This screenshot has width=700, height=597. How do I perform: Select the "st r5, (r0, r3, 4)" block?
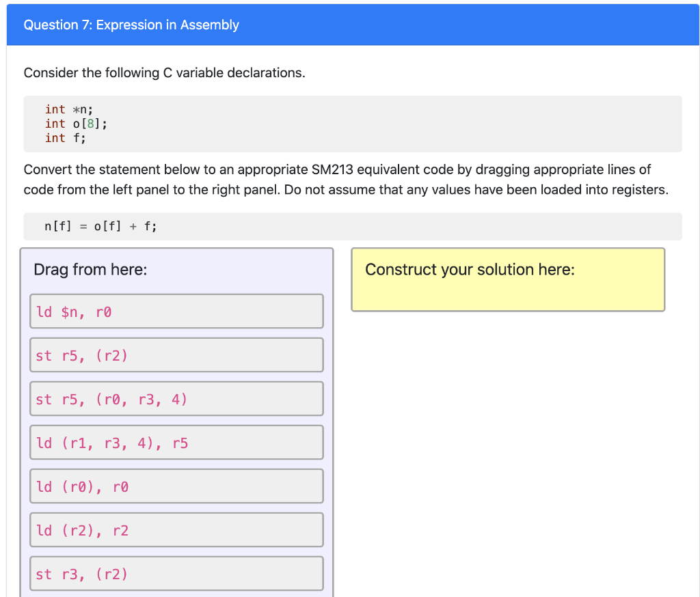tap(176, 398)
